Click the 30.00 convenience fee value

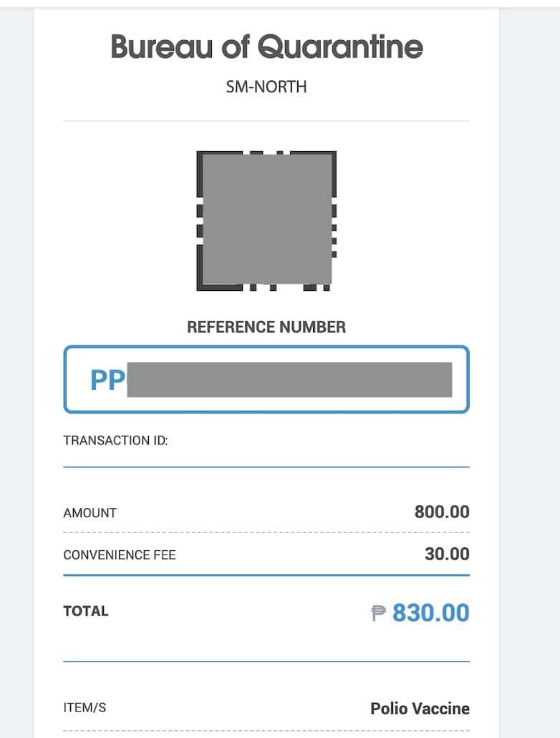(x=447, y=554)
